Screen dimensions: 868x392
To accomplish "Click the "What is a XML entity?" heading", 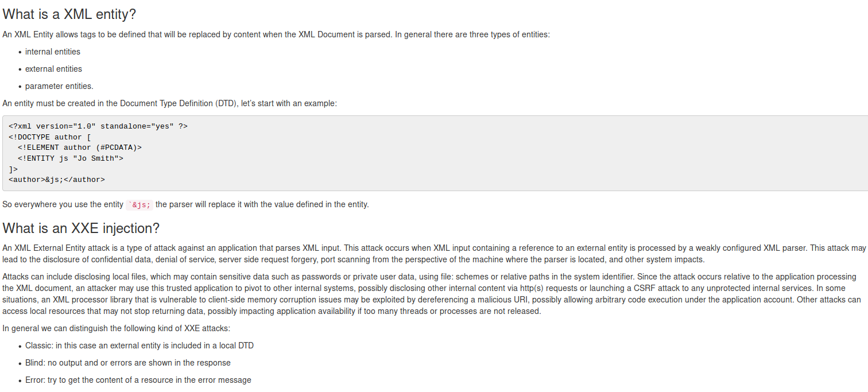I will coord(69,14).
